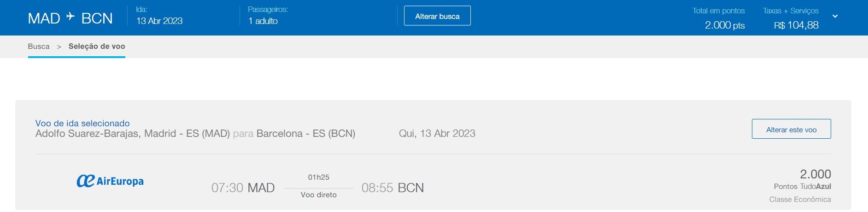Click the Taxas + Serviços R$ 104,88 amount
Viewport: 868px width, 212px height.
[796, 25]
